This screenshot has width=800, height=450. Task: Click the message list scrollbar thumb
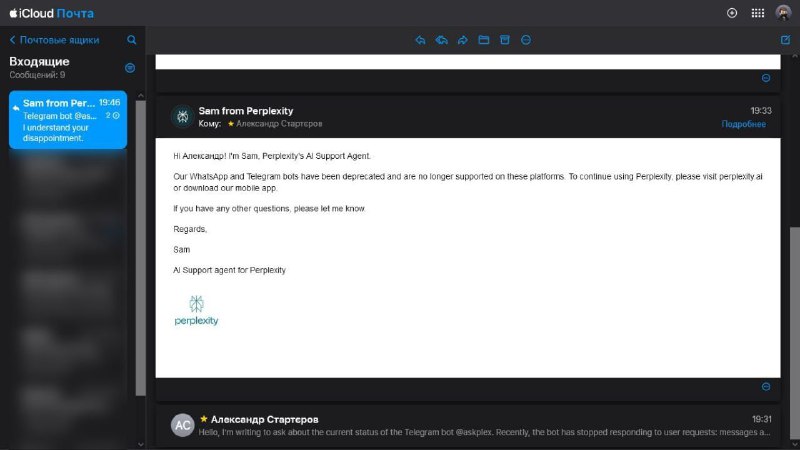coord(141,248)
